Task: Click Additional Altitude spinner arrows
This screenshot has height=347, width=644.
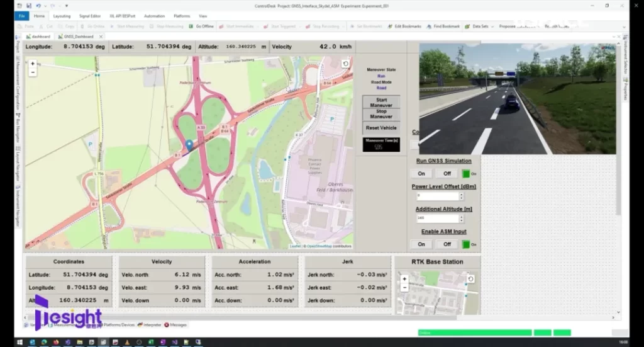Action: coord(463,218)
